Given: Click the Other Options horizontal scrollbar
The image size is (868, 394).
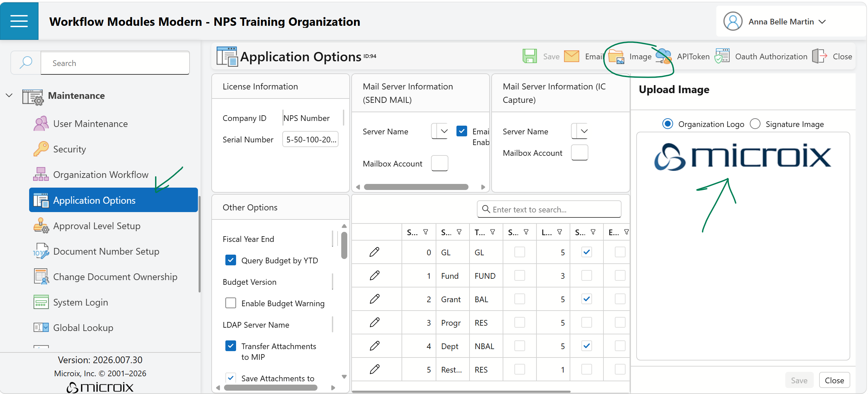Looking at the screenshot, I should pyautogui.click(x=271, y=388).
